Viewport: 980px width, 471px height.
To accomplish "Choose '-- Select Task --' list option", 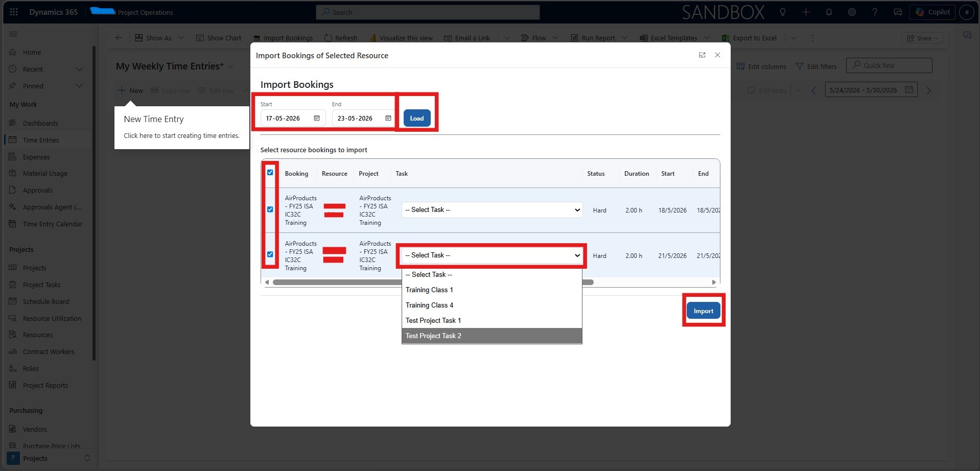I will pos(492,274).
